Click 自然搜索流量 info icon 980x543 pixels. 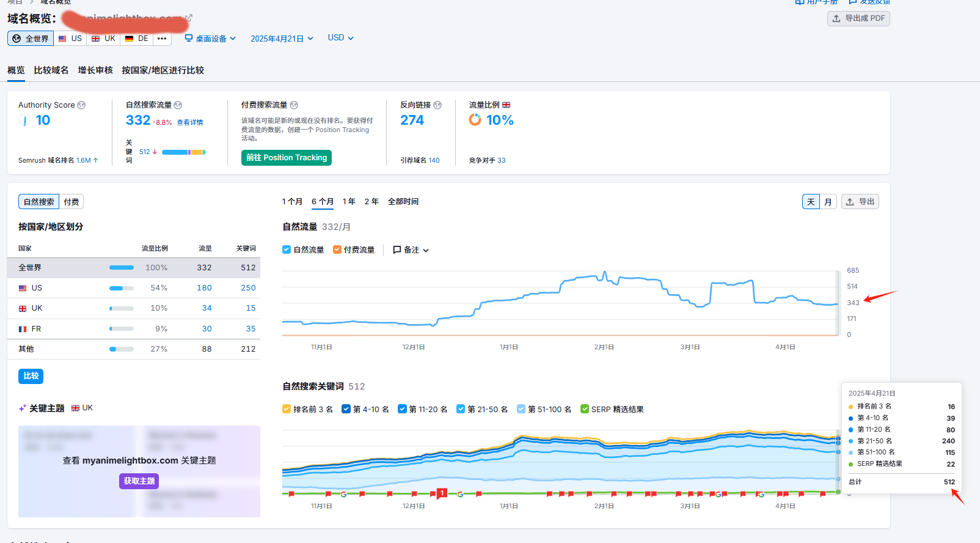178,105
